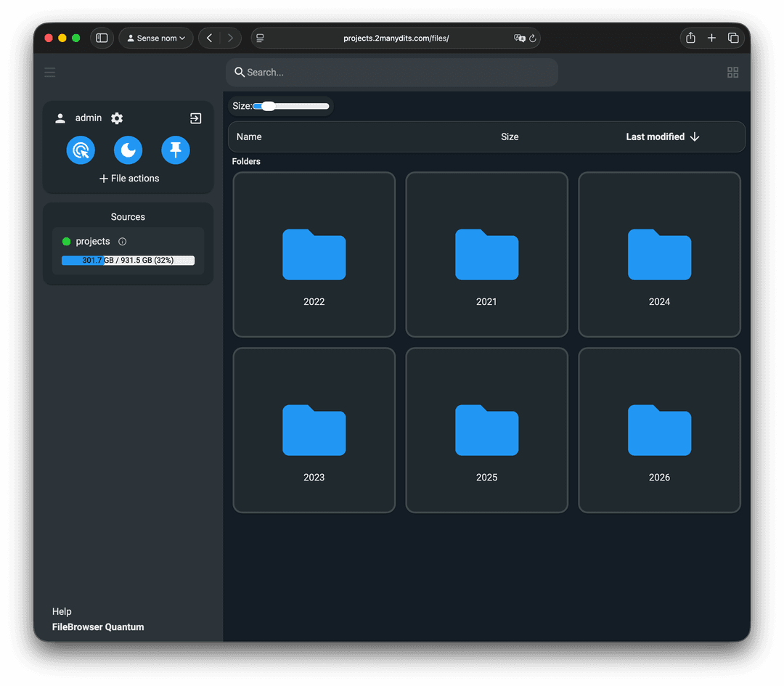The height and width of the screenshot is (686, 784).
Task: Open the admin settings gear icon
Action: [117, 118]
